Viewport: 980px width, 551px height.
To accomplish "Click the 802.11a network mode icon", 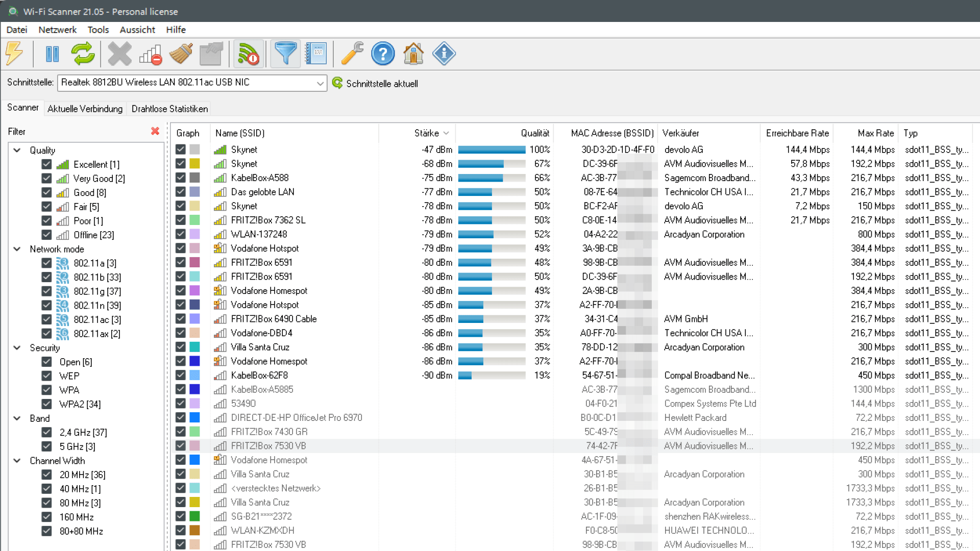I will [x=62, y=263].
